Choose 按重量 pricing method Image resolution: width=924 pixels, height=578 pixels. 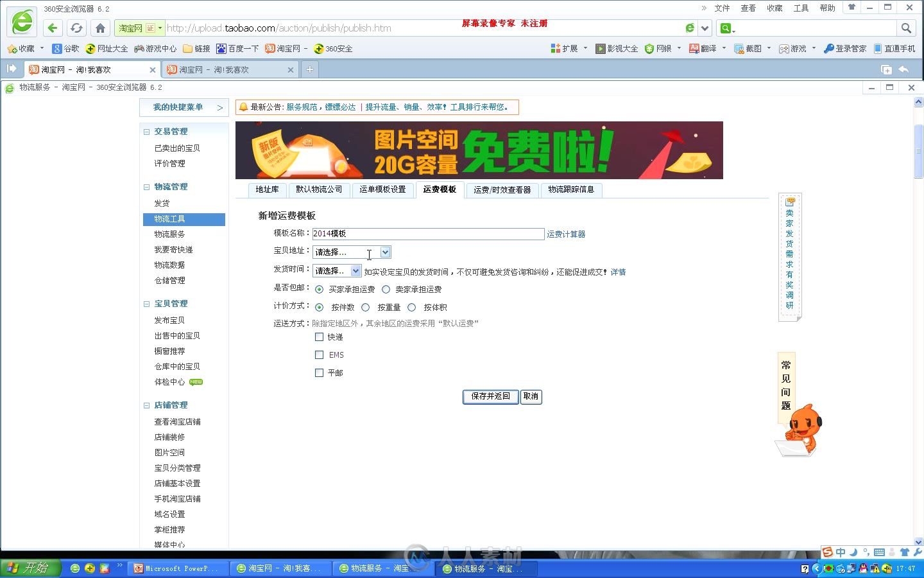365,308
